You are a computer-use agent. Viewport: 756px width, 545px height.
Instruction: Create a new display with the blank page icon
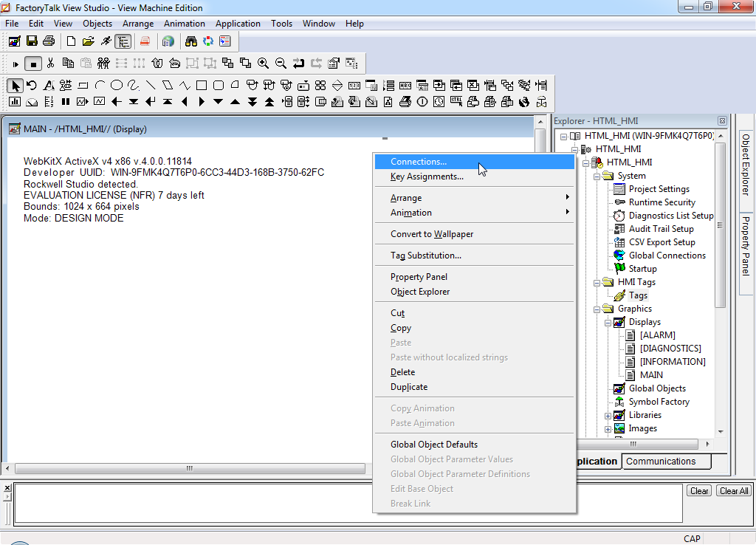pyautogui.click(x=71, y=41)
